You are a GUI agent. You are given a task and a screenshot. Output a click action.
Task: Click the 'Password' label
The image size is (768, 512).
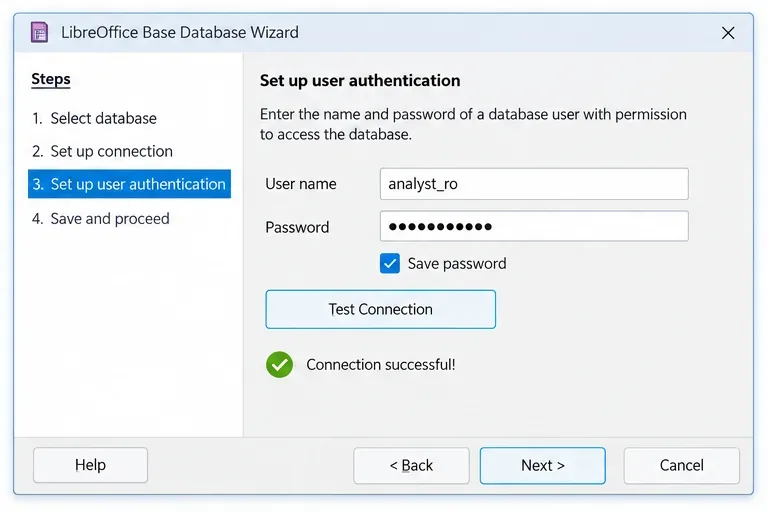click(297, 227)
